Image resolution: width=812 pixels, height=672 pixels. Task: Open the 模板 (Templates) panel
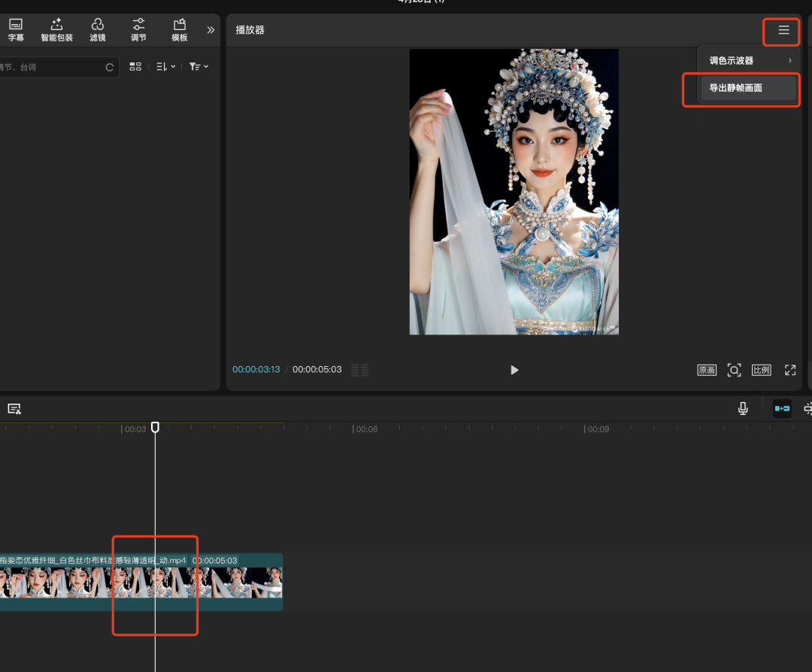pyautogui.click(x=180, y=29)
